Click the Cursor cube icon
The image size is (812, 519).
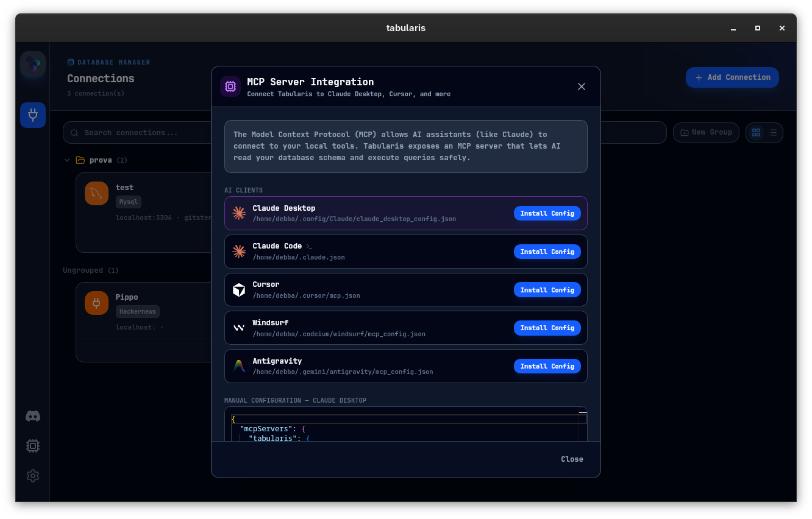(x=239, y=289)
